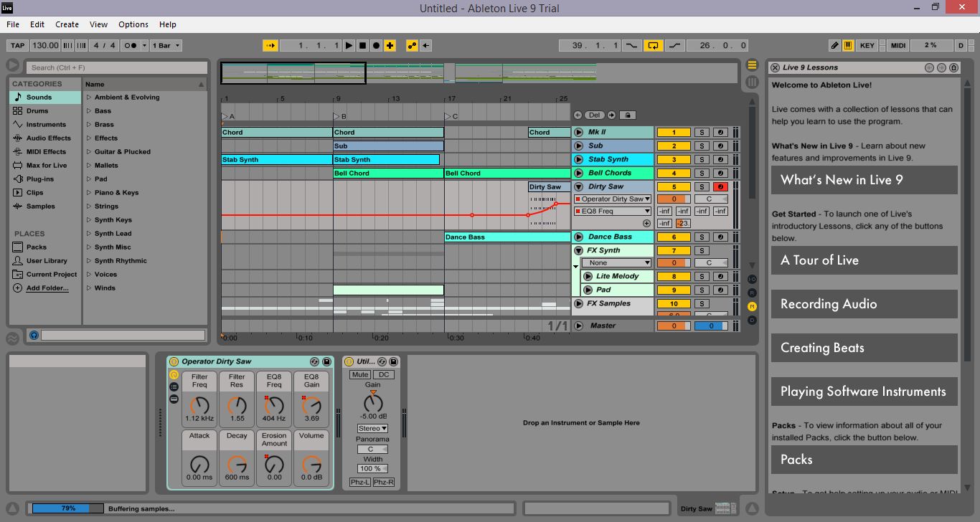Expand the Guitar & Plucked folder
This screenshot has width=980, height=522.
pos(89,152)
